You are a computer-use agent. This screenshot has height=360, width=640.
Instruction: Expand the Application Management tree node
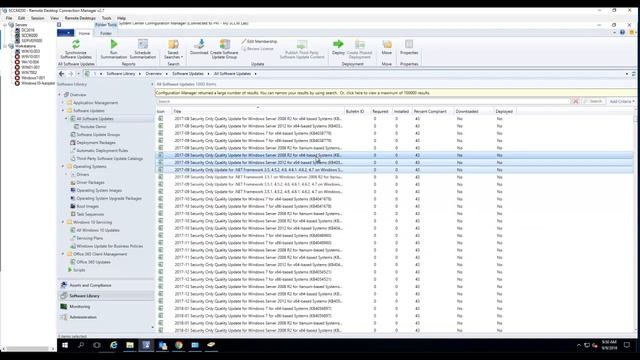pos(63,103)
